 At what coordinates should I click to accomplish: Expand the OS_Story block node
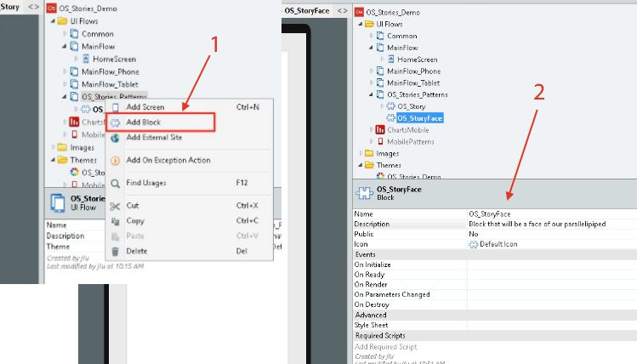(382, 106)
